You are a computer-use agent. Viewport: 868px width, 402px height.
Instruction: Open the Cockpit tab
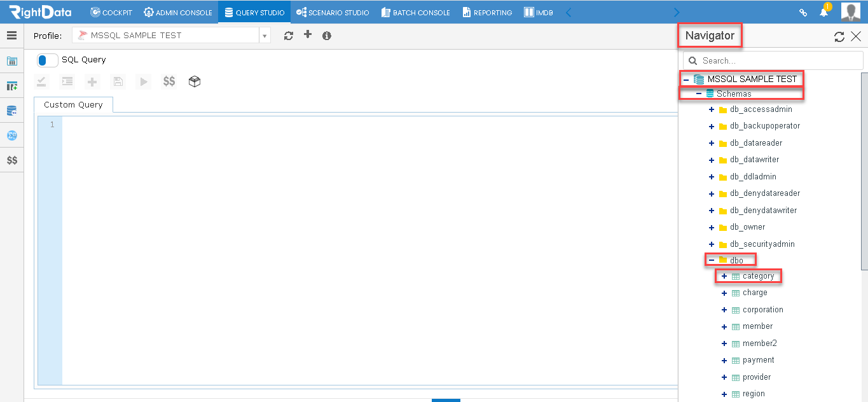coord(111,12)
